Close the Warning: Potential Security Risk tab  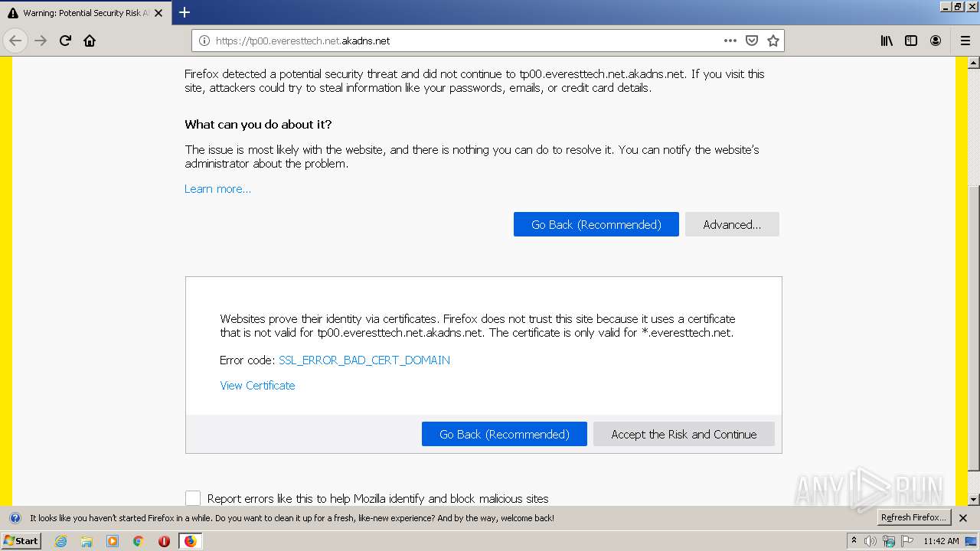point(158,13)
